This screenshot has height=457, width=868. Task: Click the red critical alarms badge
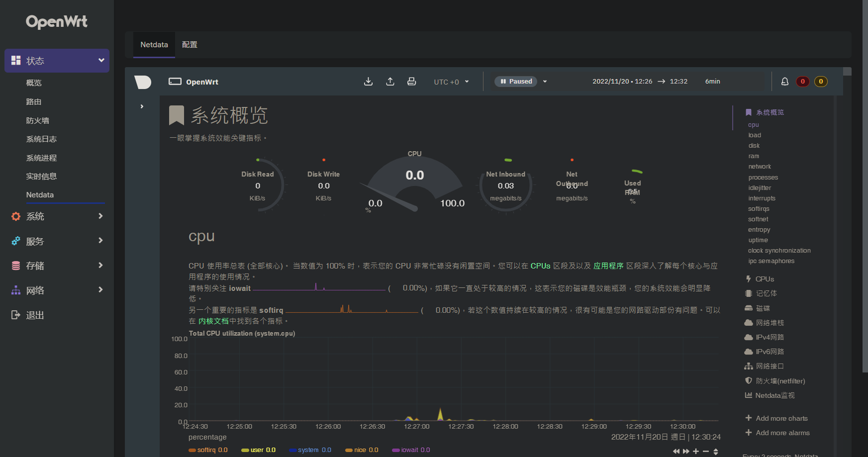pos(802,82)
